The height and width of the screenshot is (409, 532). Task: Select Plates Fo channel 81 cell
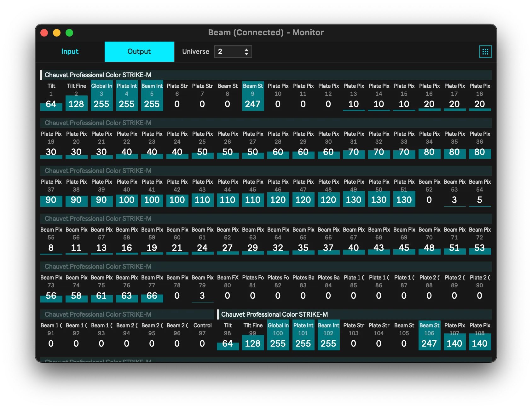(253, 288)
